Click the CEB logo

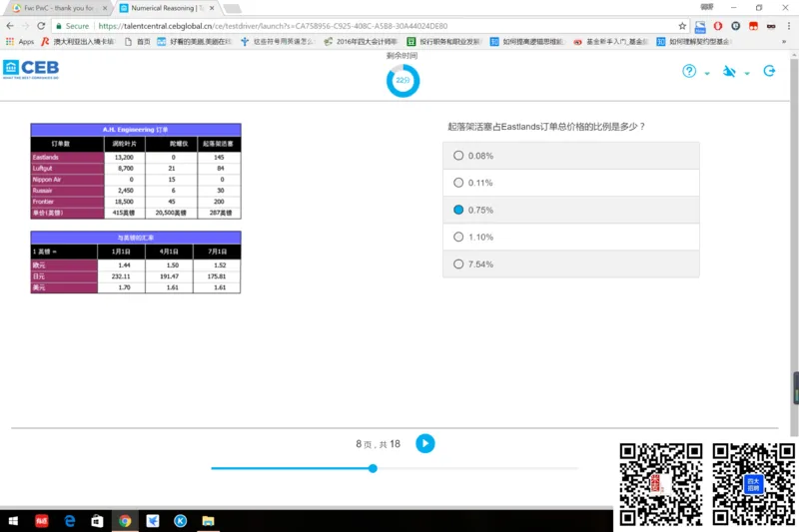31,69
